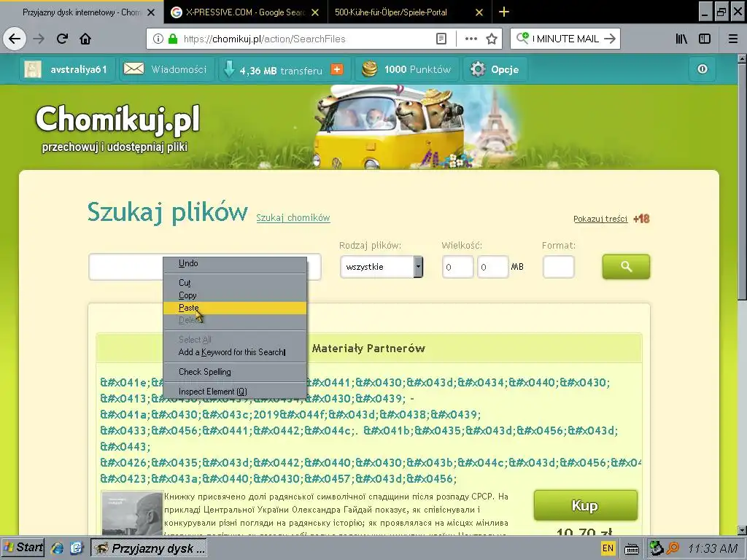Choose Undo from context menu

(x=235, y=263)
